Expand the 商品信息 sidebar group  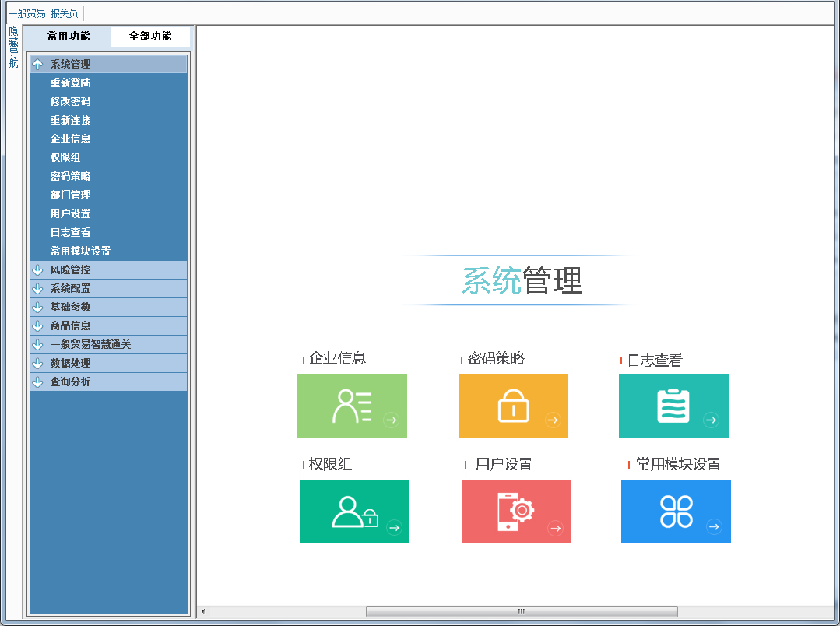tap(108, 325)
